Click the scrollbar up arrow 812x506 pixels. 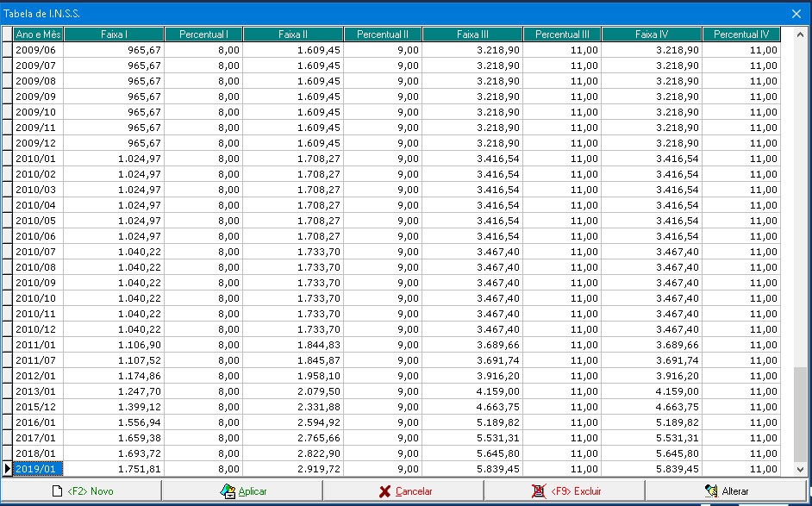coord(800,34)
